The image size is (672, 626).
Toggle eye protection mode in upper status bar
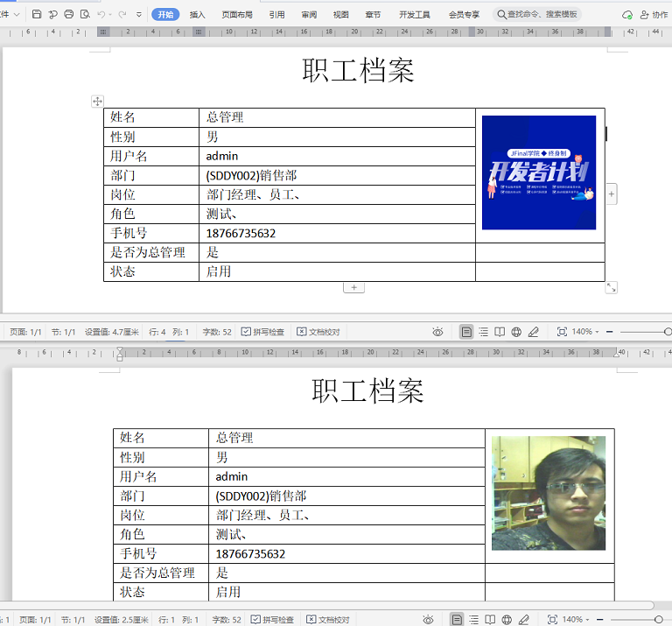tap(437, 333)
